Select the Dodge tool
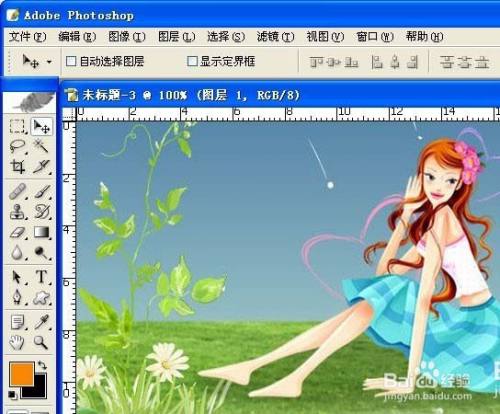Viewport: 500px width, 414px height. pyautogui.click(x=42, y=252)
